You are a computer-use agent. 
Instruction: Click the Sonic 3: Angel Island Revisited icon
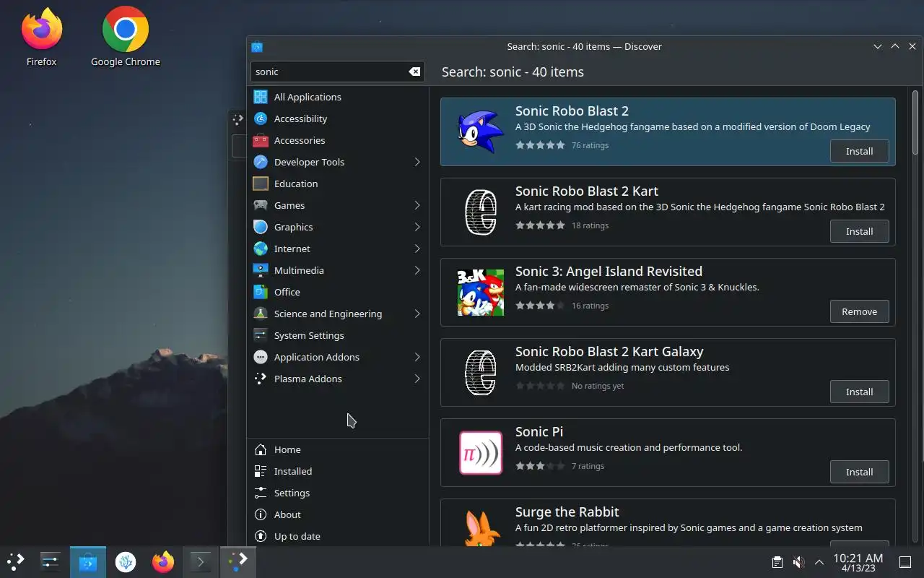pyautogui.click(x=481, y=292)
